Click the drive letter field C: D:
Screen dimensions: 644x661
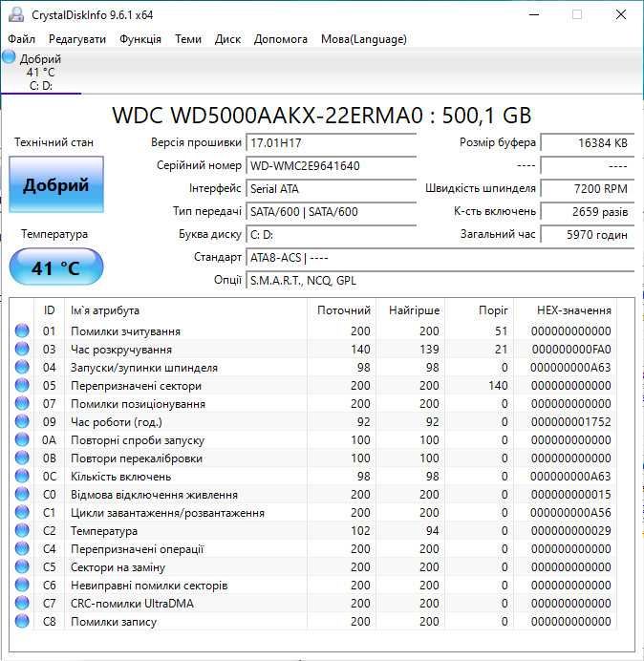coord(331,234)
